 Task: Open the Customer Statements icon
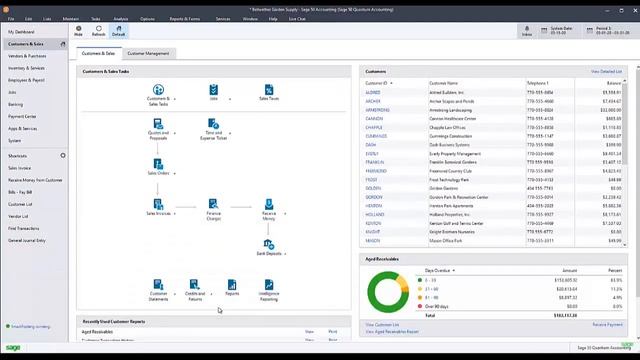click(158, 284)
